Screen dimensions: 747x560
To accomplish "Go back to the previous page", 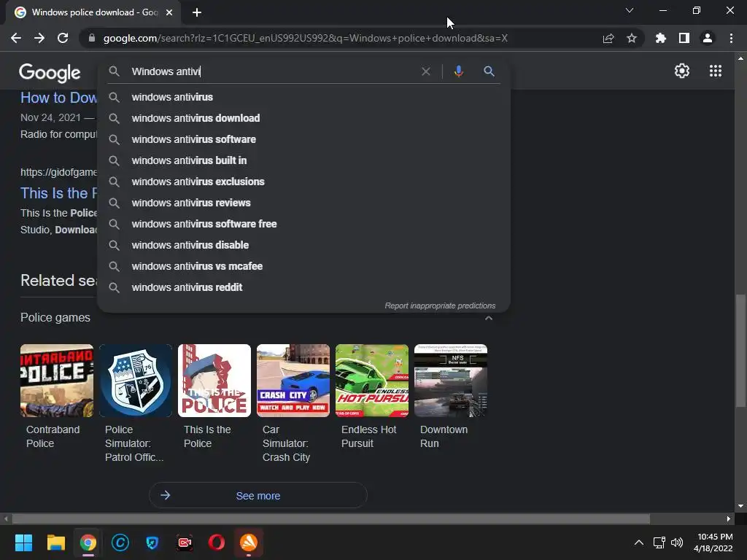I will [x=16, y=38].
